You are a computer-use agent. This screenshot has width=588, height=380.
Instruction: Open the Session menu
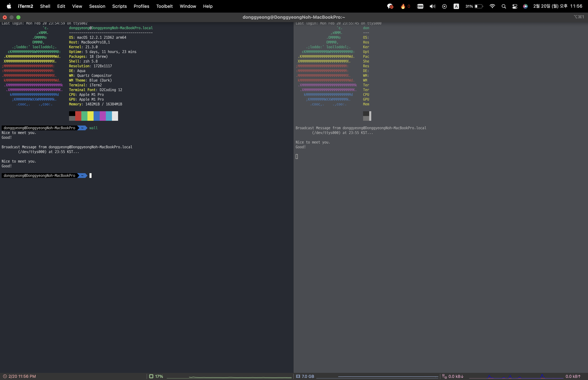pos(97,6)
